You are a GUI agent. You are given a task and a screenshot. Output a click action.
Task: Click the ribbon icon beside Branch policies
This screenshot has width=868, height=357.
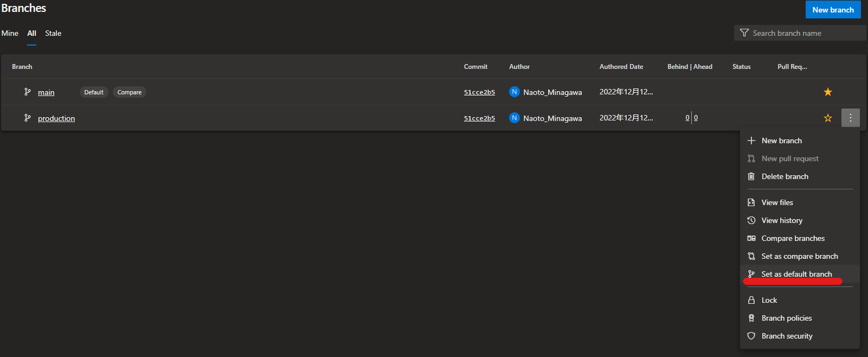[751, 318]
